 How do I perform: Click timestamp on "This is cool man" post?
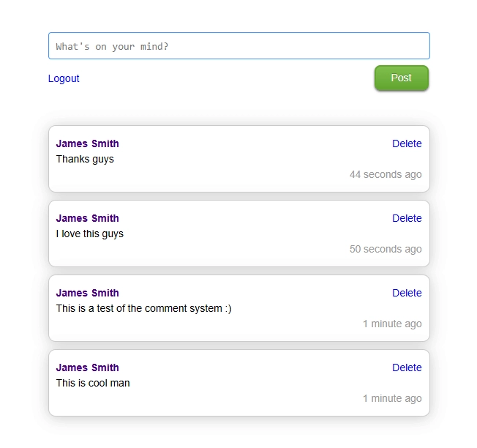[x=392, y=398]
